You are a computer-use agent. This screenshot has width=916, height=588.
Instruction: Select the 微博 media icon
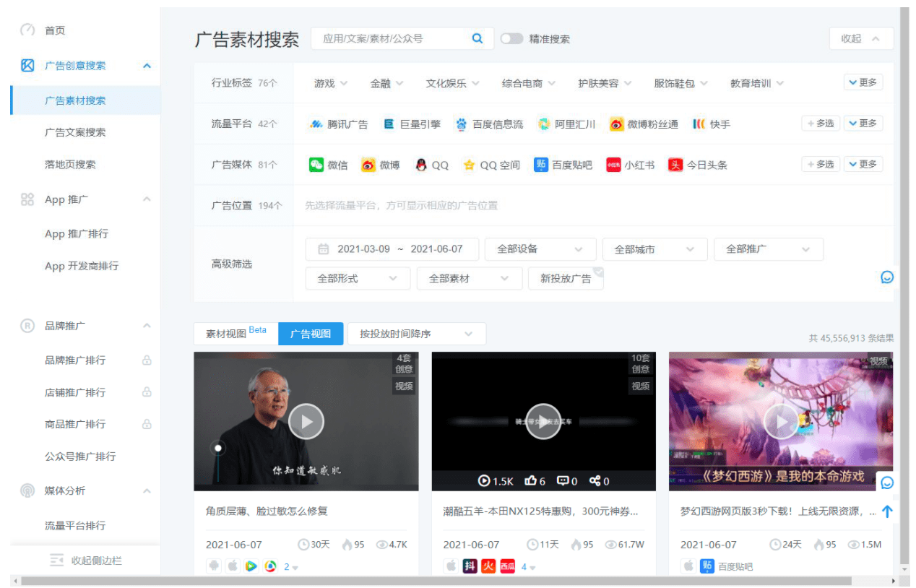click(368, 165)
